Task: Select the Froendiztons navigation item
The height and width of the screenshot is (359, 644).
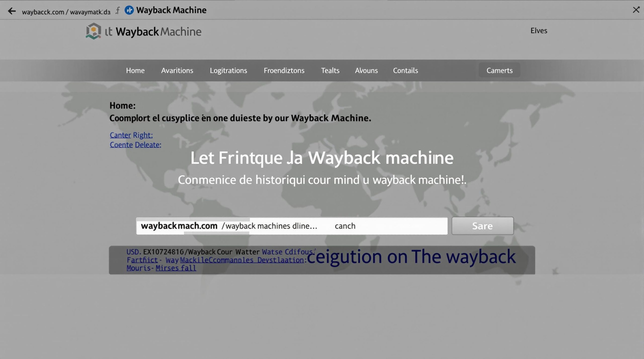Action: [284, 71]
